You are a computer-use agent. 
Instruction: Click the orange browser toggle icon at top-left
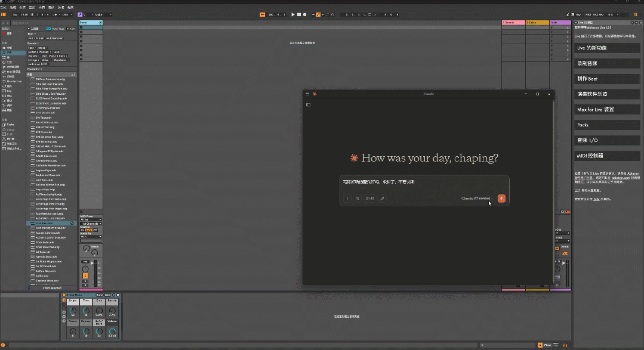[4, 14]
